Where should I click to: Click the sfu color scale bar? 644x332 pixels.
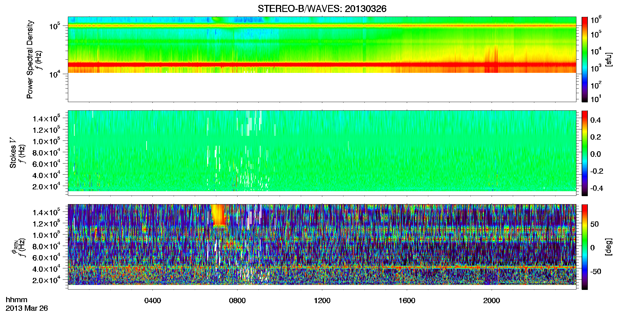(x=585, y=59)
